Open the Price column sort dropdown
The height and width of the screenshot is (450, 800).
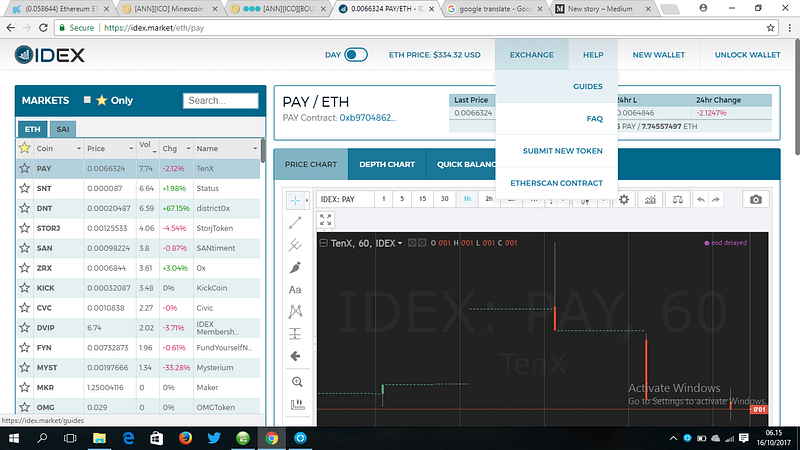point(131,148)
